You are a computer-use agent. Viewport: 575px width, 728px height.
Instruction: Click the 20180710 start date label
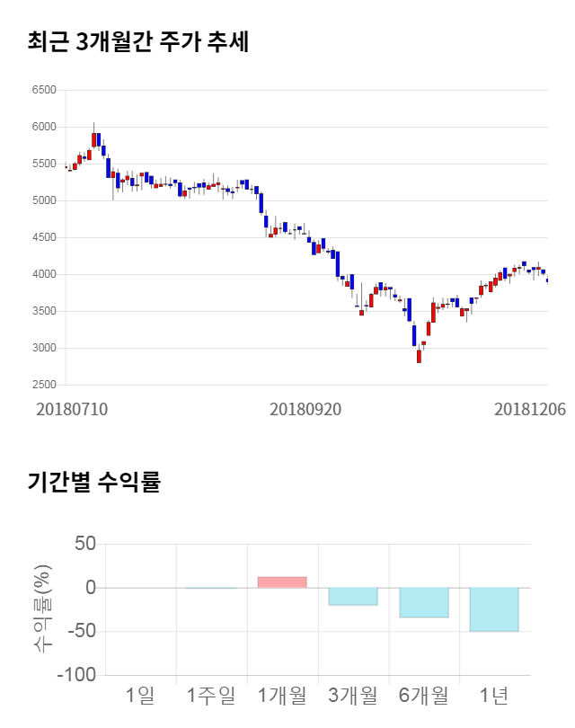click(x=72, y=408)
